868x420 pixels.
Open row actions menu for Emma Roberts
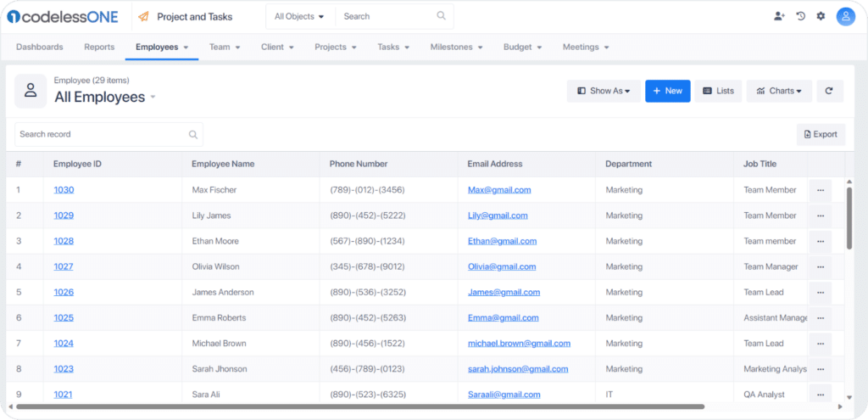click(x=821, y=318)
